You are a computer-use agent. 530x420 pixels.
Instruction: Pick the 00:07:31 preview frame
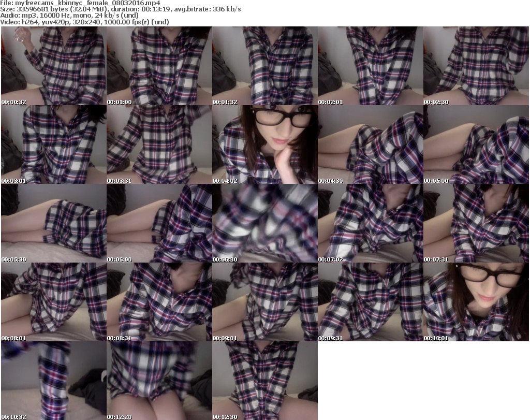click(x=476, y=223)
